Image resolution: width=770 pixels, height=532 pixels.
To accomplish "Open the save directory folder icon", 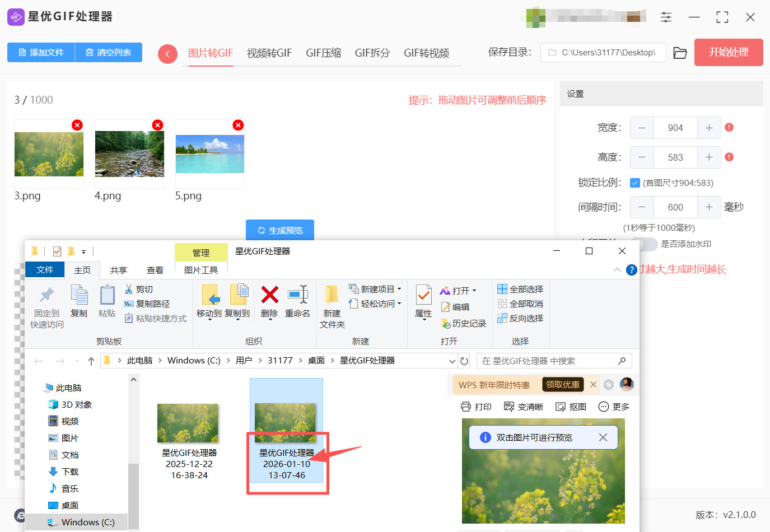I will (680, 52).
